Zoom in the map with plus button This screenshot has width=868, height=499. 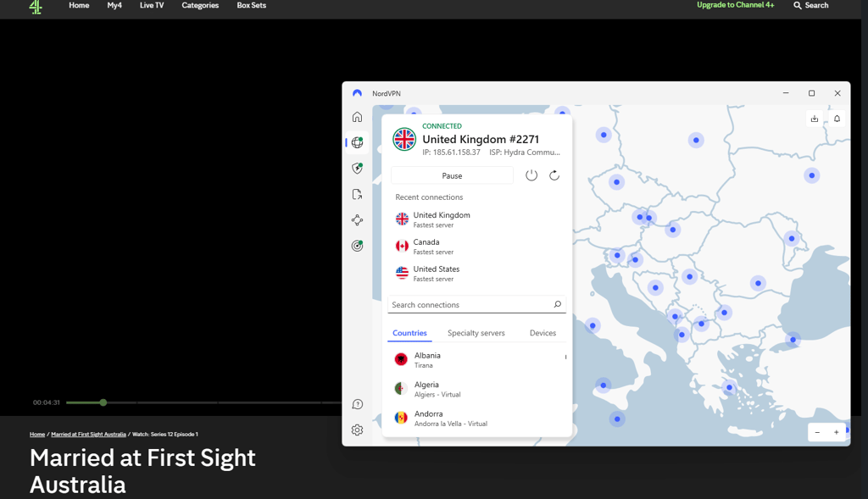pos(837,432)
